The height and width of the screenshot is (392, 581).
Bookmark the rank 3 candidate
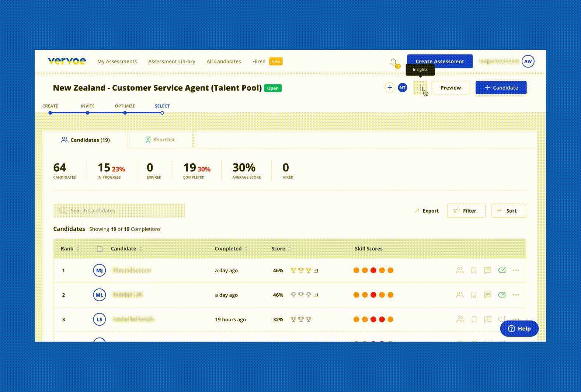pyautogui.click(x=474, y=319)
